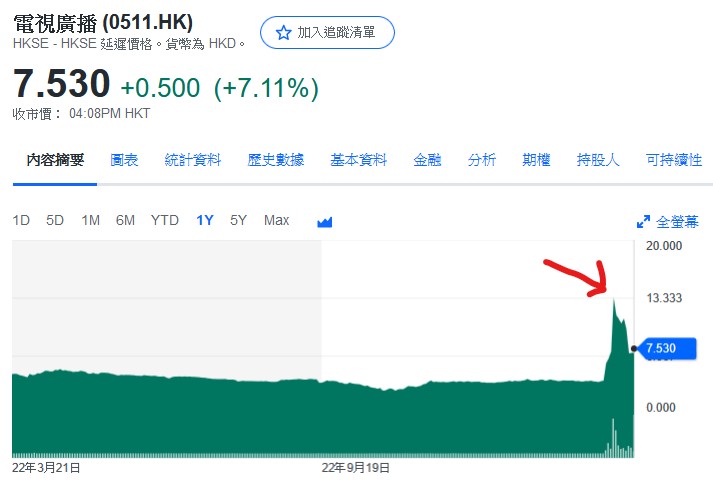Screen dimensions: 713x496
Task: Open the 期權 tab
Action: pyautogui.click(x=536, y=160)
